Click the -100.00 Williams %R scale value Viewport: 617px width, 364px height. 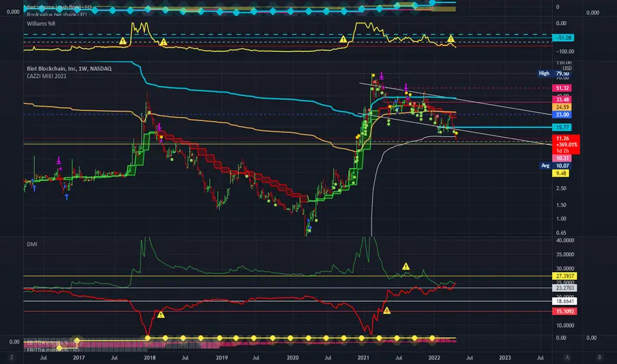[565, 52]
